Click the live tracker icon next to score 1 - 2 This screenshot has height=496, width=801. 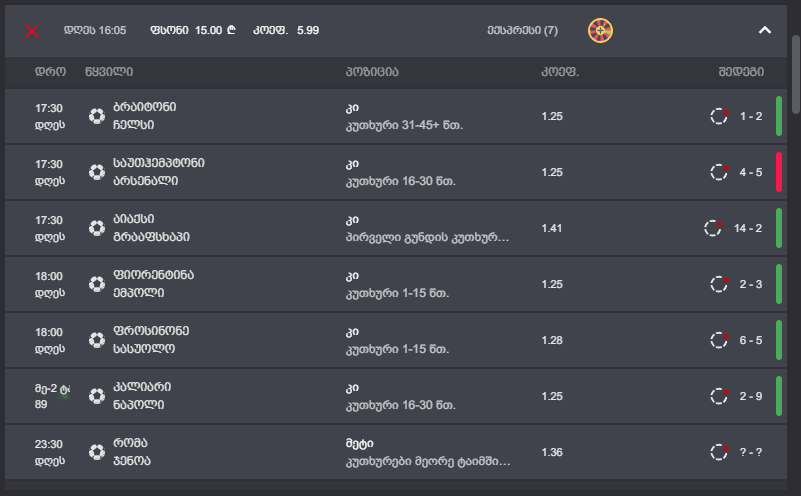click(x=718, y=116)
